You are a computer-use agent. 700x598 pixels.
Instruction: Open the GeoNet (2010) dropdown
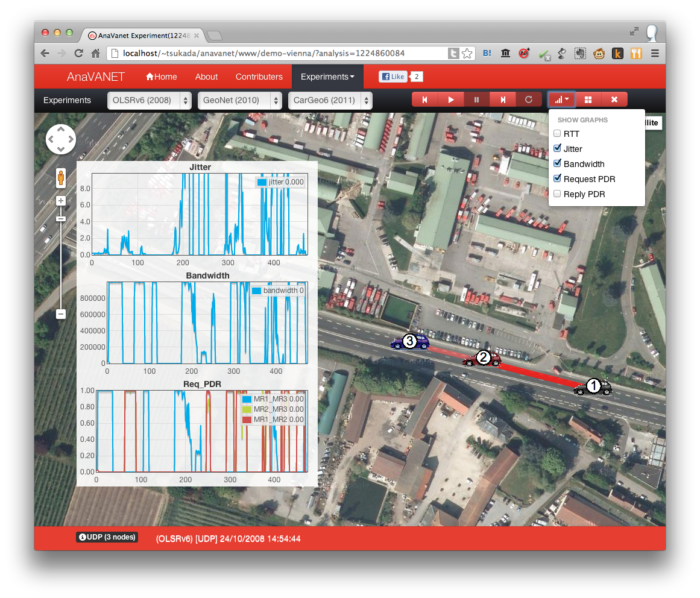(x=239, y=101)
